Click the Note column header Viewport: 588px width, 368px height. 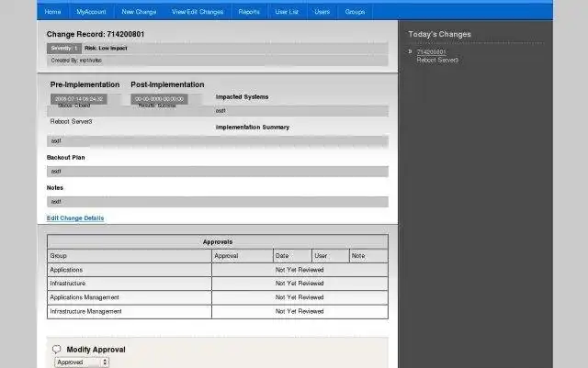[x=368, y=255]
